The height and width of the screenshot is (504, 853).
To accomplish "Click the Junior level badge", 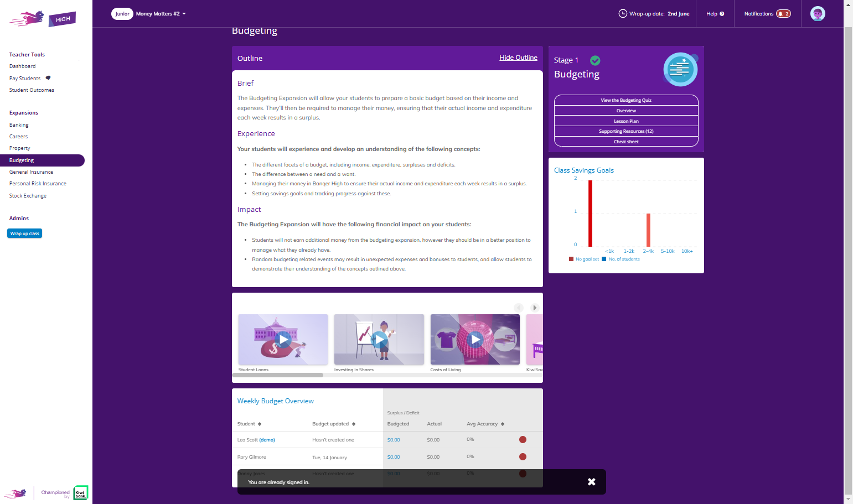I will click(x=122, y=14).
